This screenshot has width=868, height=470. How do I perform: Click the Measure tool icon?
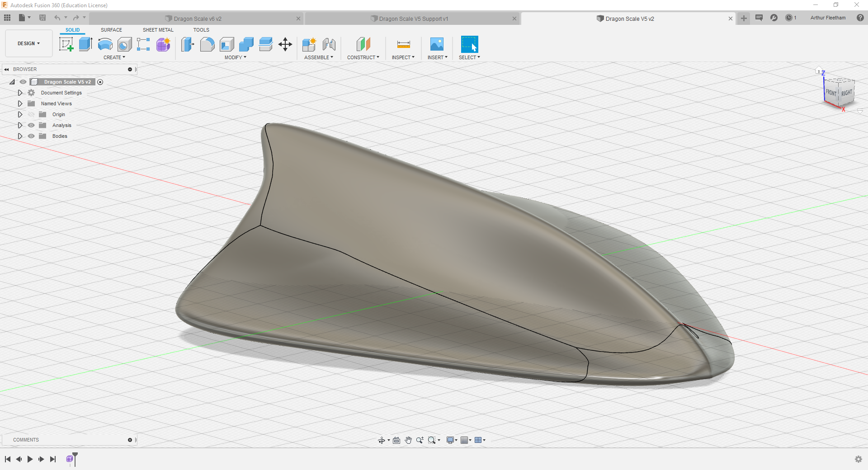click(403, 44)
